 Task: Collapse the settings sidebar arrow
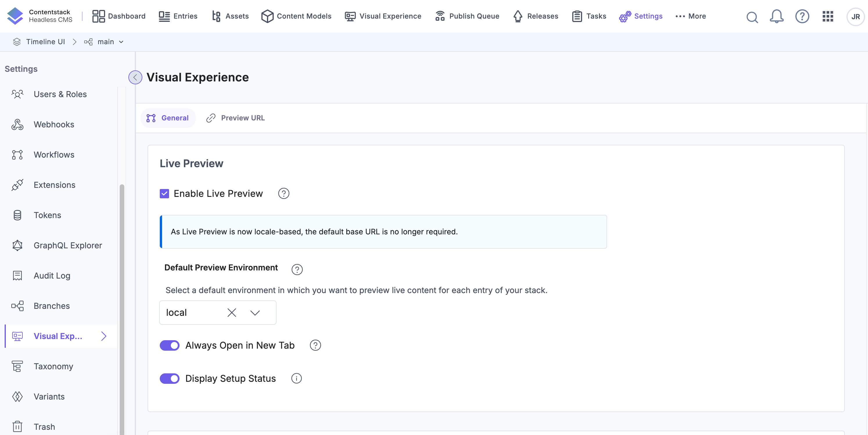pos(135,77)
